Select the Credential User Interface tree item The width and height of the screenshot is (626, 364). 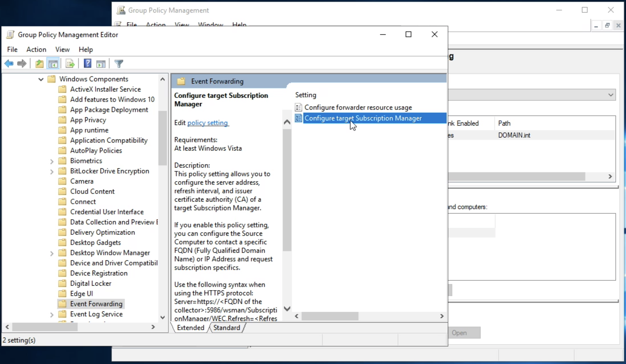coord(107,212)
